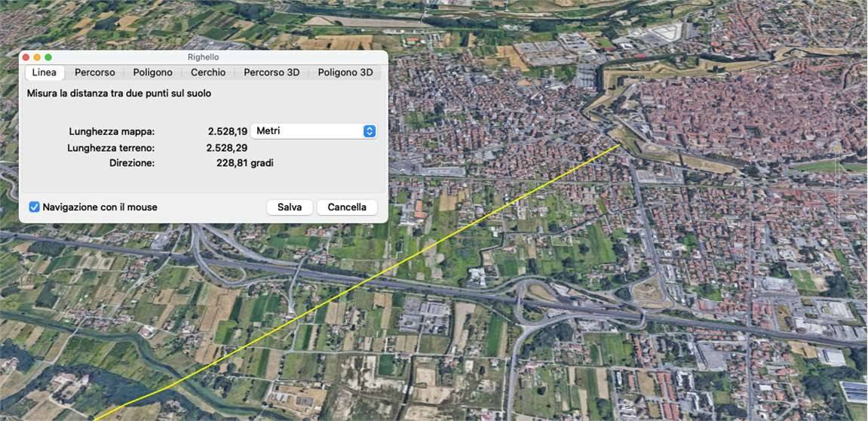
Task: Open the Metri unit dropdown
Action: [314, 131]
